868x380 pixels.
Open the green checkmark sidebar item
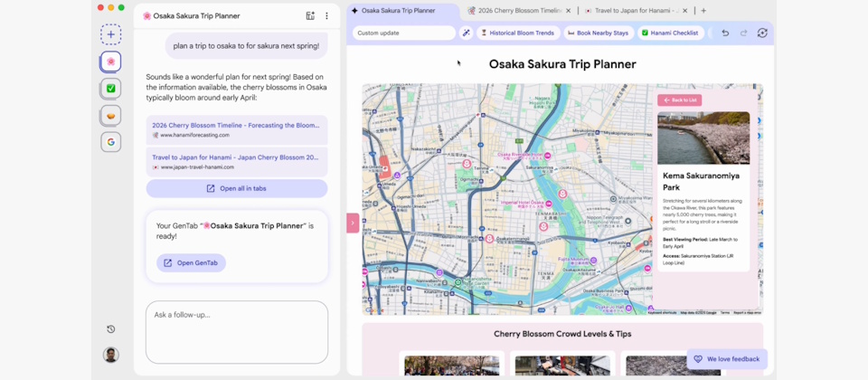[110, 89]
